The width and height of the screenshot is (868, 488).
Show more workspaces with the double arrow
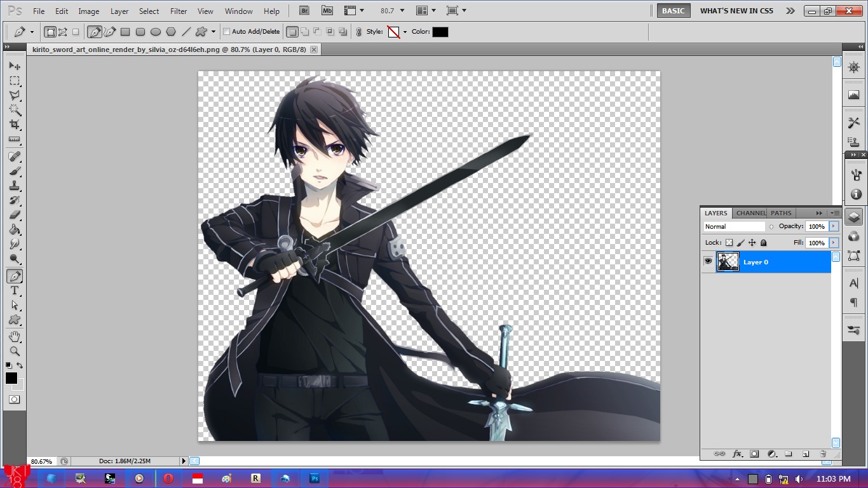point(790,11)
